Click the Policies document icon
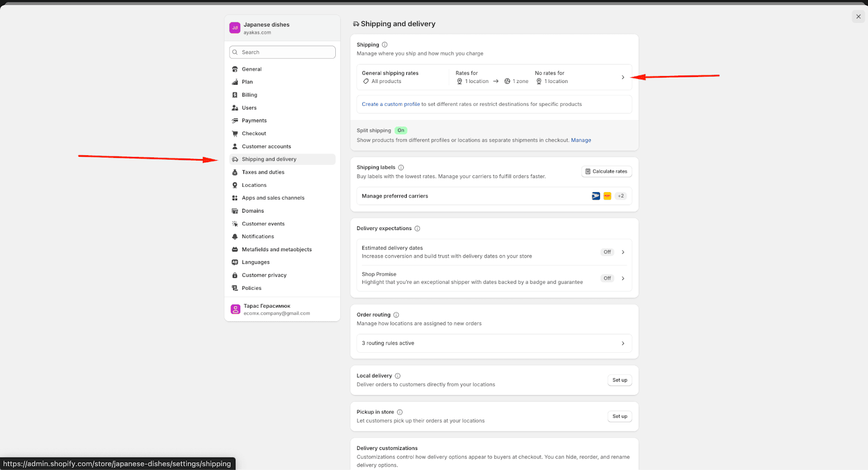868x470 pixels. point(235,288)
